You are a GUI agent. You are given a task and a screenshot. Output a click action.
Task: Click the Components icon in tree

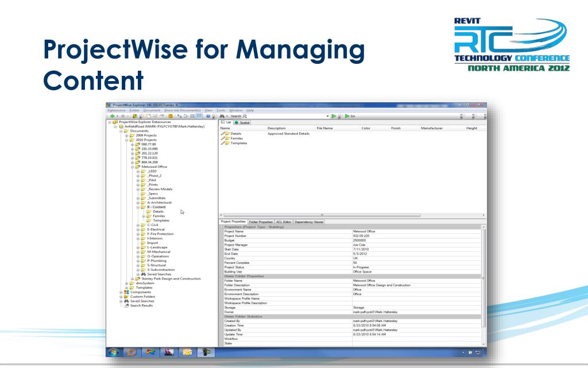(x=126, y=292)
